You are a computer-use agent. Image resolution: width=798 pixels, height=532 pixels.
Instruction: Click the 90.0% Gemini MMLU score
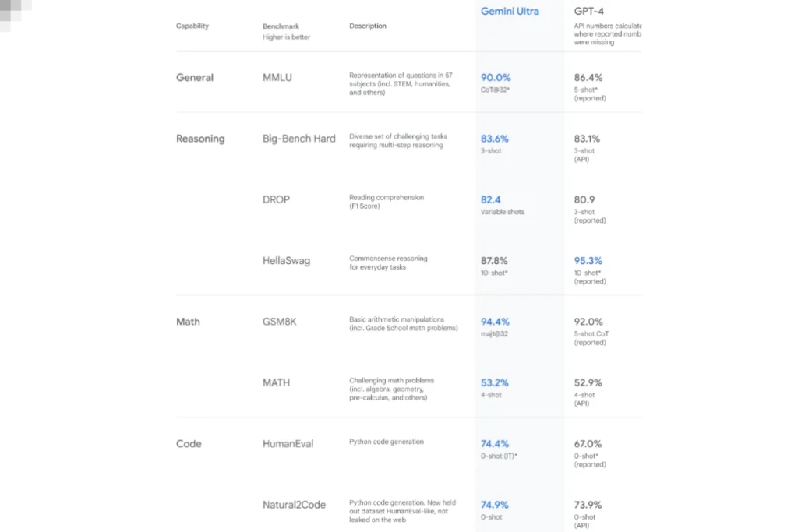(495, 77)
